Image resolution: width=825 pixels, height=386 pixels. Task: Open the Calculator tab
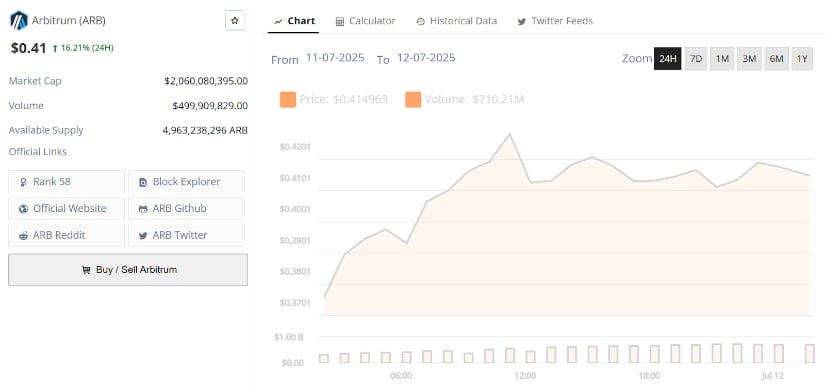[365, 21]
